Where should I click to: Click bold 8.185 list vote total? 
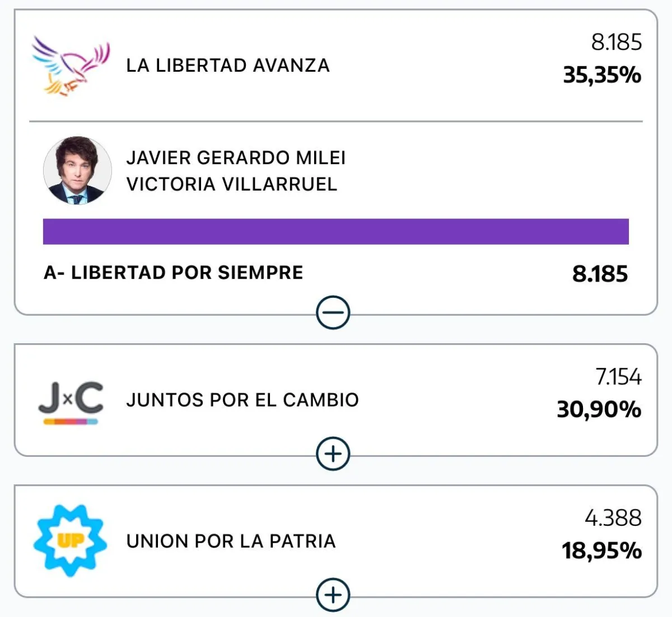600,274
